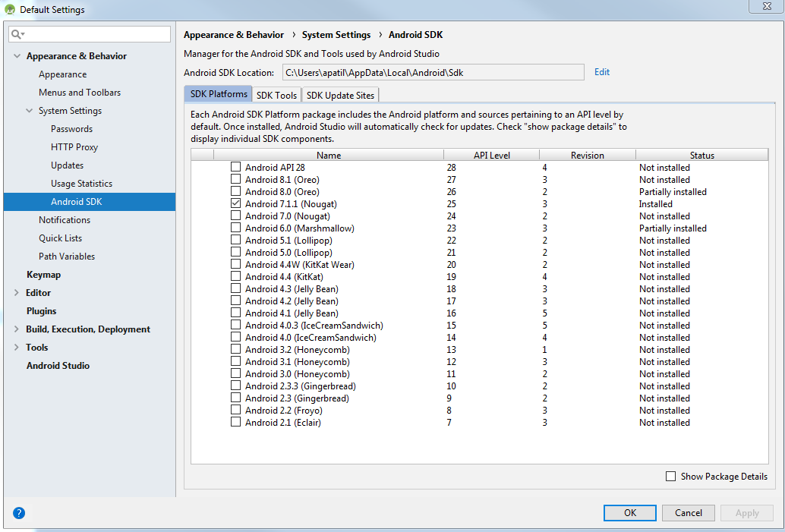Image resolution: width=785 pixels, height=532 pixels.
Task: Switch to the SDK Platforms tab
Action: point(219,94)
